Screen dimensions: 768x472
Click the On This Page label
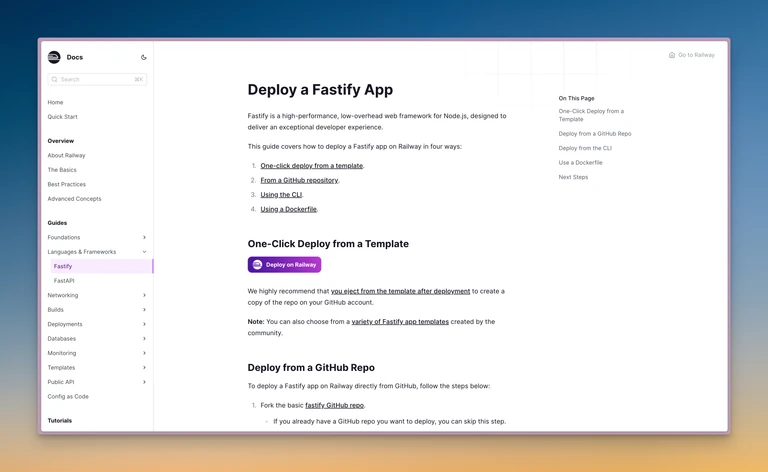click(576, 98)
